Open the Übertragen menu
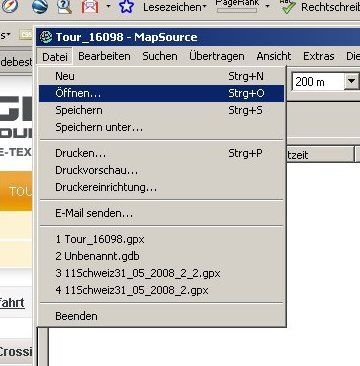This screenshot has width=360, height=366. click(x=217, y=56)
